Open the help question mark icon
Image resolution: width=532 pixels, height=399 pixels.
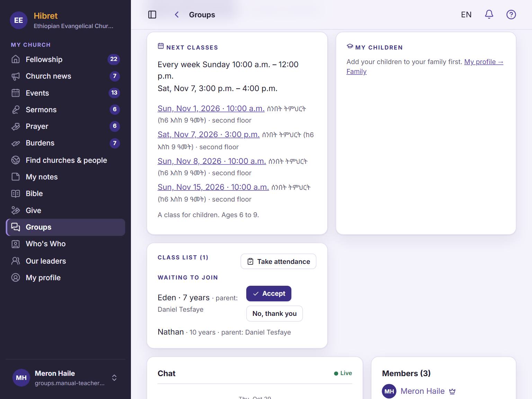[x=511, y=15]
